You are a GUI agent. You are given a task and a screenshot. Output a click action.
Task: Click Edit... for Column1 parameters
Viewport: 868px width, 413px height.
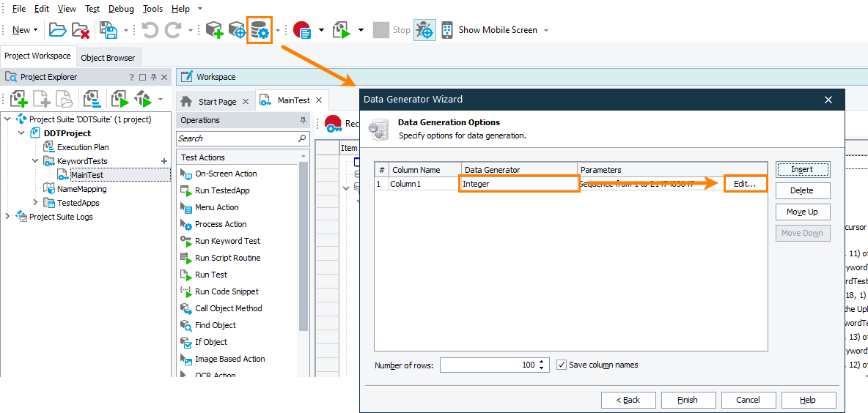coord(745,184)
